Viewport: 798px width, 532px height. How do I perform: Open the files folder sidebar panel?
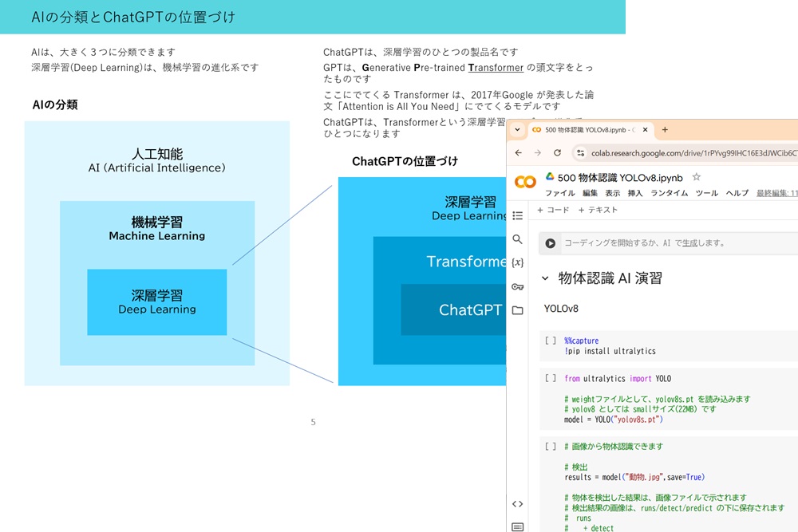coord(518,310)
